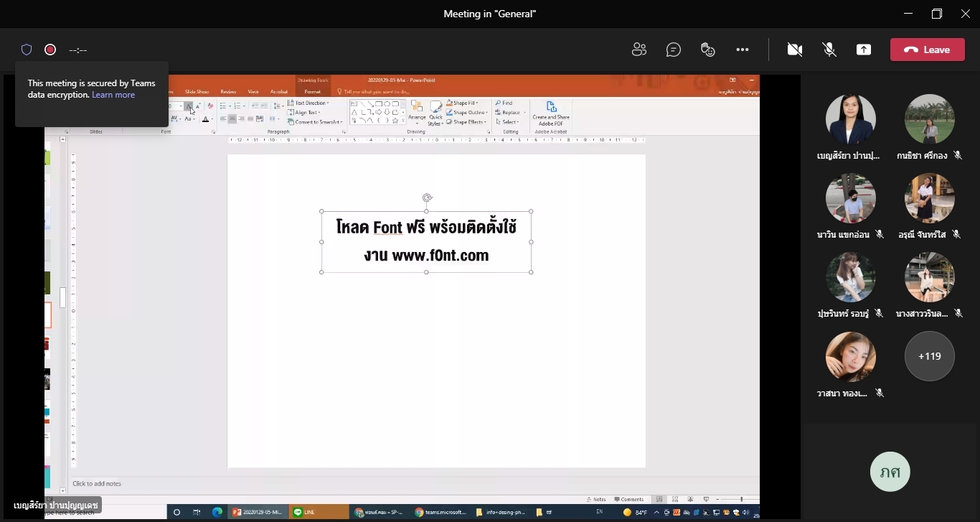The width and height of the screenshot is (980, 522).
Task: Click the Click to add notes area
Action: tap(97, 483)
